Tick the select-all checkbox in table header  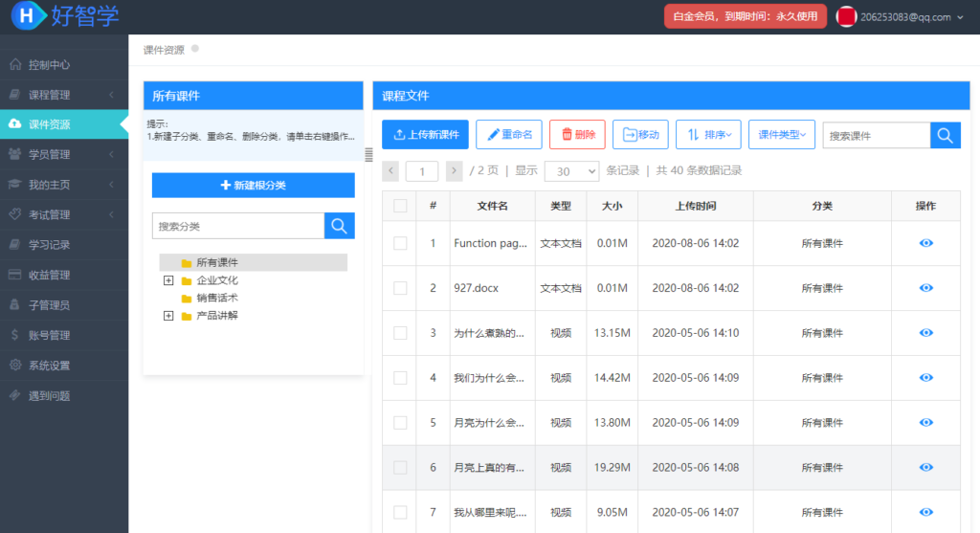(400, 206)
